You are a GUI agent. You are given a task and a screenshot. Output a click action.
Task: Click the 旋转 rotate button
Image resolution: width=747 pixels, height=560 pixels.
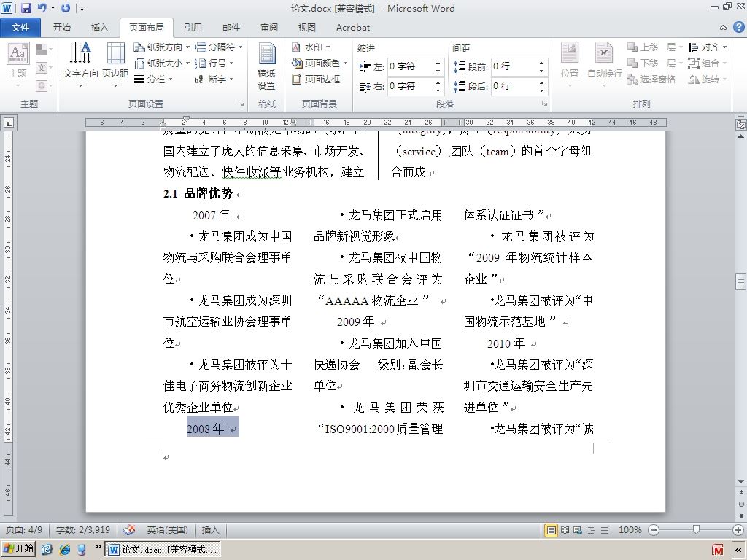[x=708, y=79]
